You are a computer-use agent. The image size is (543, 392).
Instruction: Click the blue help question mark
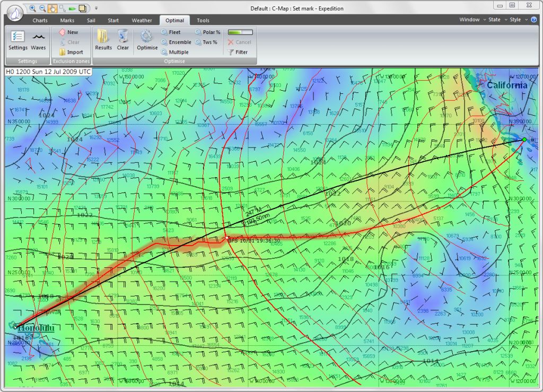click(x=533, y=20)
